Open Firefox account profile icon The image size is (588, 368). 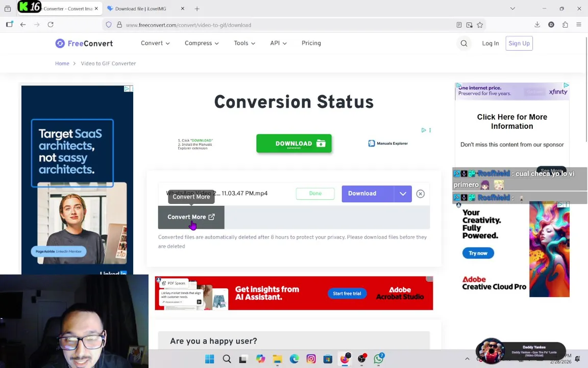click(x=551, y=25)
